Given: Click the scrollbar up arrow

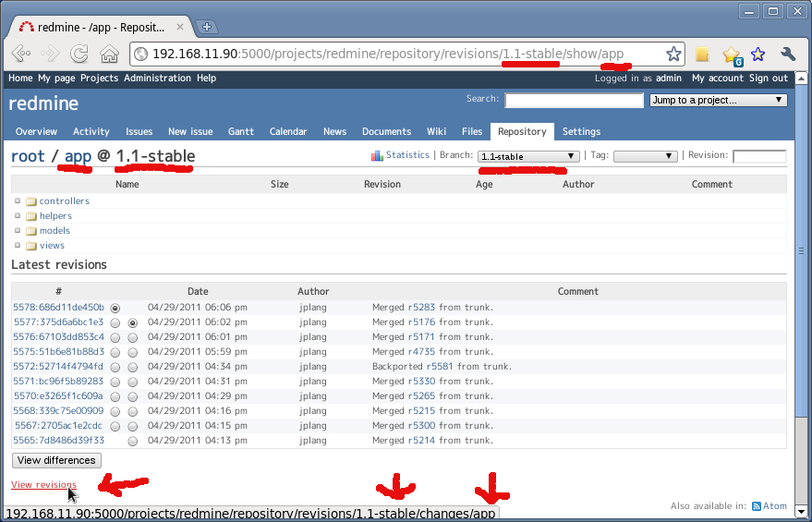Looking at the screenshot, I should (x=801, y=79).
